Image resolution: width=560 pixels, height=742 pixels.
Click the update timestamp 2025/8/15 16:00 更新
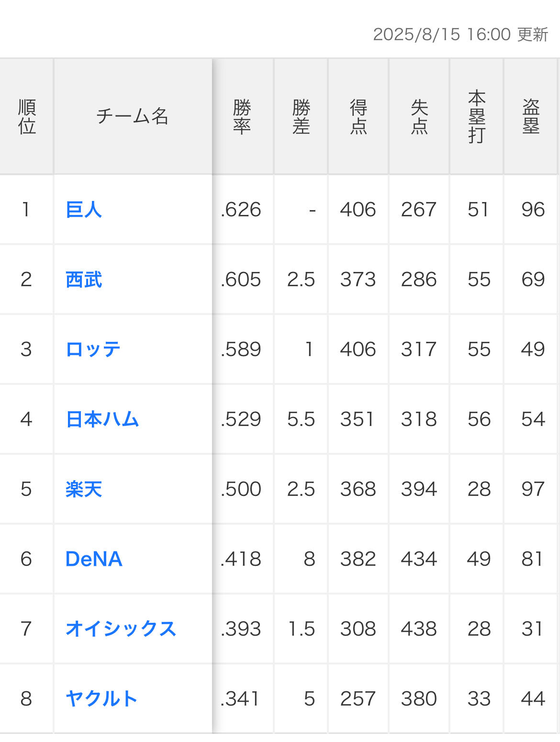click(460, 34)
